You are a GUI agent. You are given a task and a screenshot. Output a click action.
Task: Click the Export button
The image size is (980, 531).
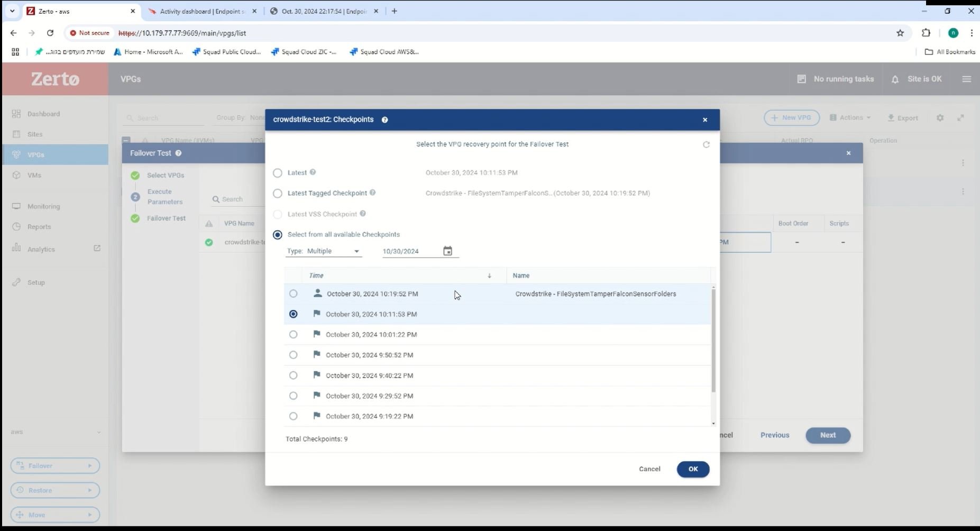[903, 117]
